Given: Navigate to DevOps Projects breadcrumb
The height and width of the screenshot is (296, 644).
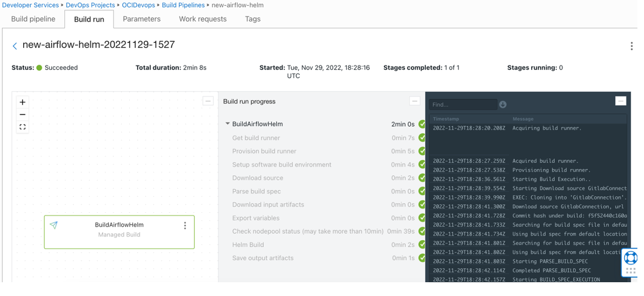Looking at the screenshot, I should point(90,5).
